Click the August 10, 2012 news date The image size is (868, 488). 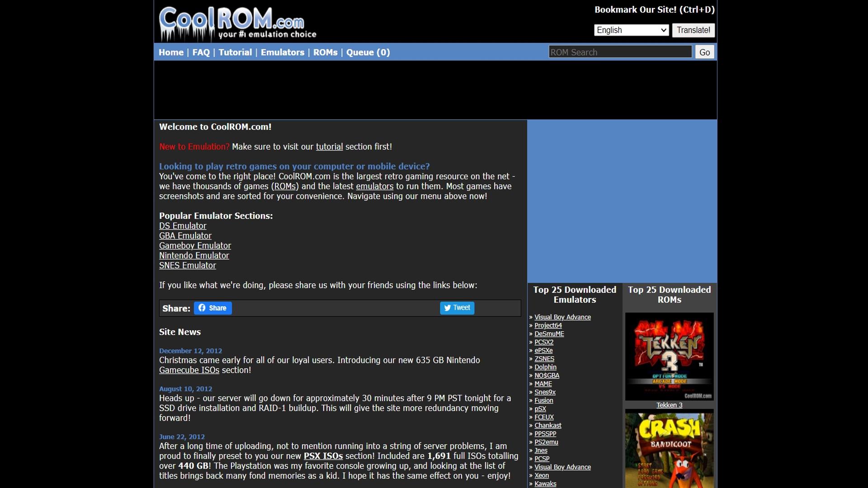click(x=185, y=389)
